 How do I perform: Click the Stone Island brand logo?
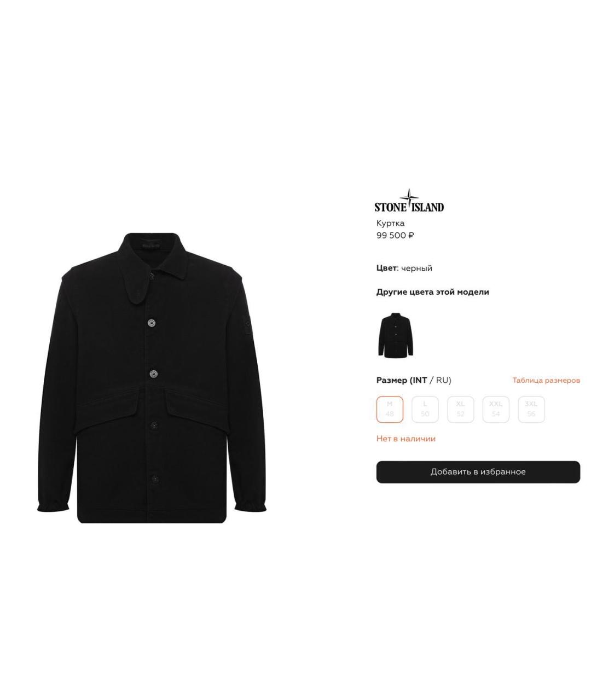click(x=409, y=201)
